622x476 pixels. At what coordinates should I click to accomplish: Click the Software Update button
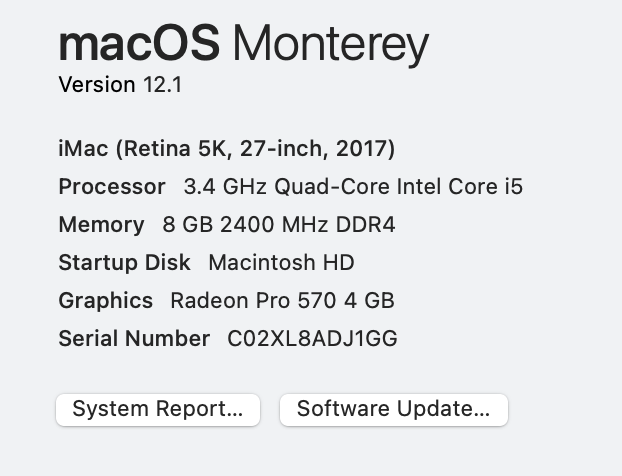[393, 409]
